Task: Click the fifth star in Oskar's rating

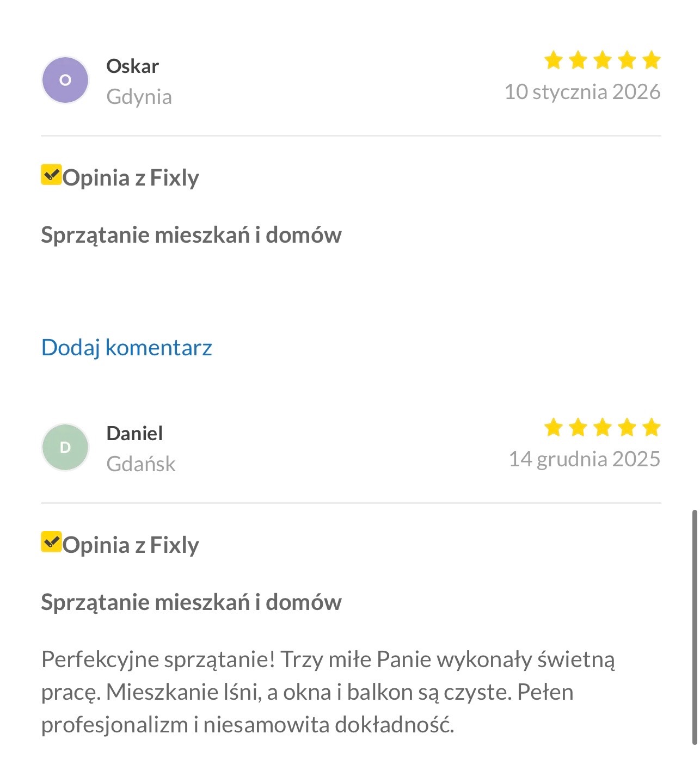Action: (x=651, y=60)
